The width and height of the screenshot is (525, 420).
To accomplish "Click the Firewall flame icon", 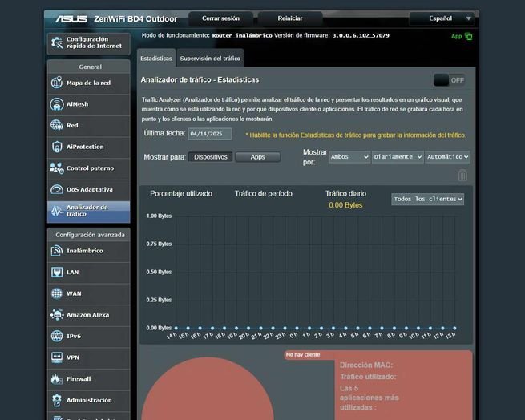I will pos(57,378).
